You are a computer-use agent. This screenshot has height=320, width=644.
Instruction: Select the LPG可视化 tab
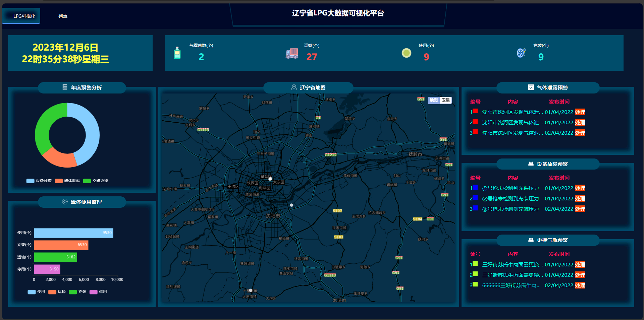(x=24, y=16)
